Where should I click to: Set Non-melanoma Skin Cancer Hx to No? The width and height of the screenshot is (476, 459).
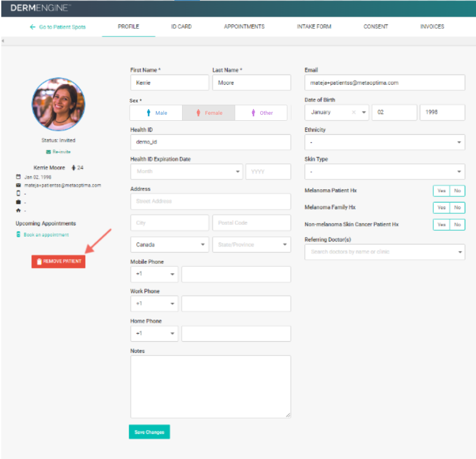[x=457, y=224]
